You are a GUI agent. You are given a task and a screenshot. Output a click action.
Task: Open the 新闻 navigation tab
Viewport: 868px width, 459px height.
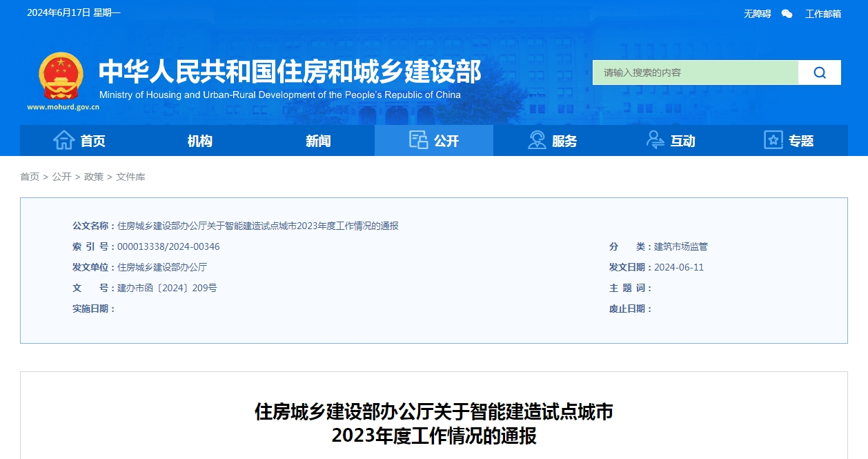[x=318, y=141]
